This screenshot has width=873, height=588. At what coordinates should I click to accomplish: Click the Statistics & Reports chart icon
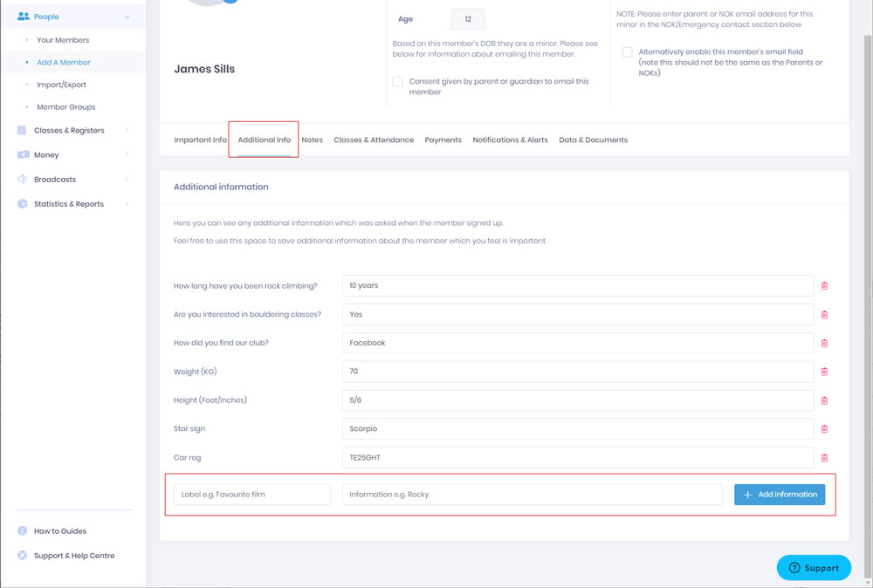click(x=22, y=204)
